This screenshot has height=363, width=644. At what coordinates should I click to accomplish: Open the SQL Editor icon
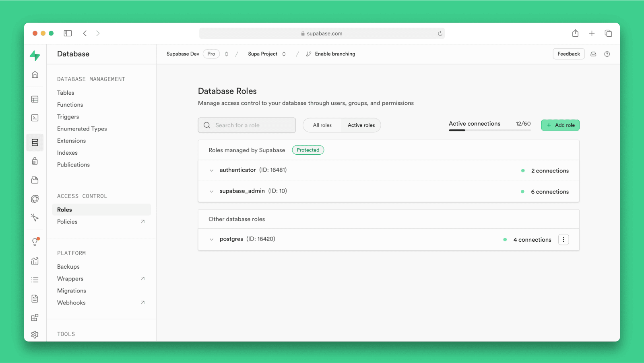click(x=35, y=118)
